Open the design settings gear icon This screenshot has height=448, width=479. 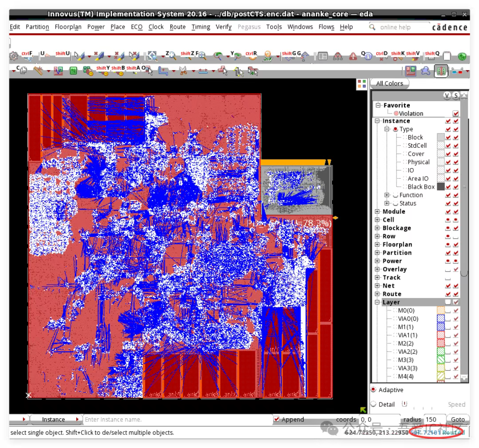14,56
